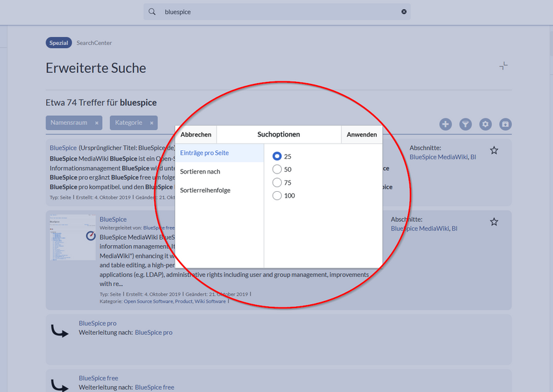The width and height of the screenshot is (553, 392).
Task: Open search options gear icon
Action: (485, 124)
